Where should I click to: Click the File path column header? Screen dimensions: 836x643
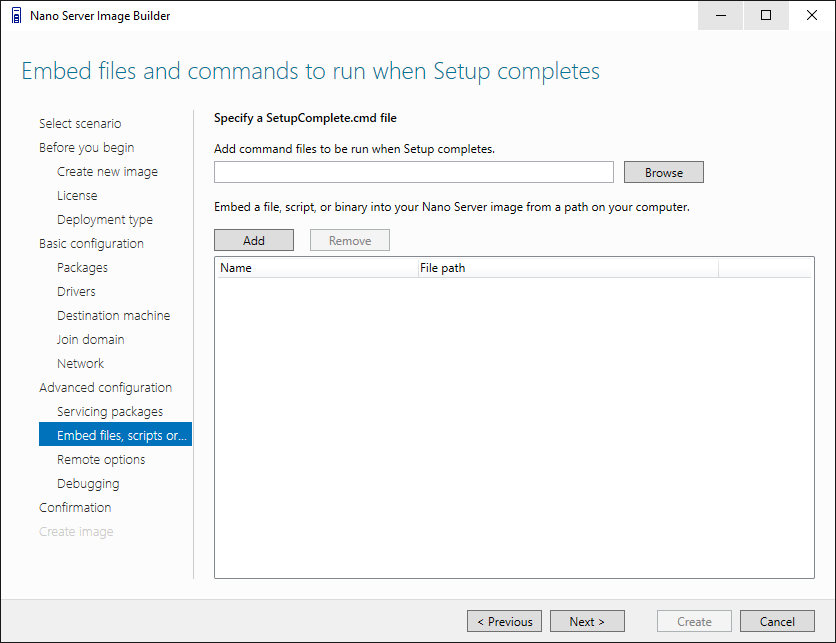(567, 268)
